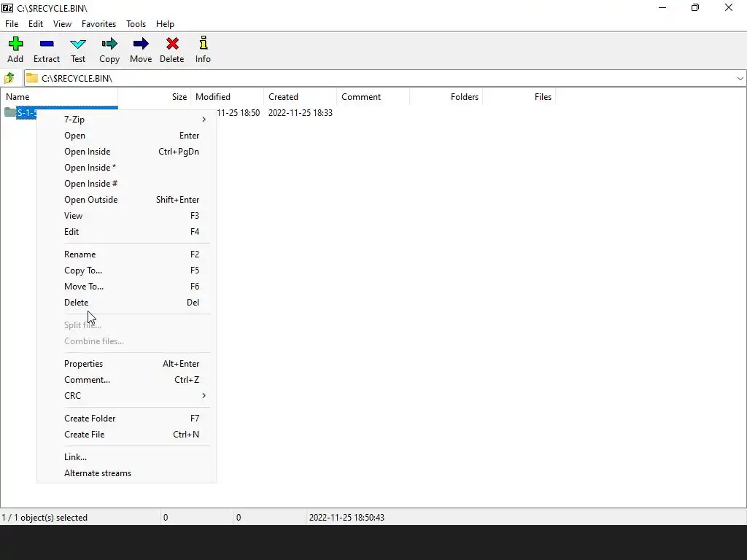
Task: Click the status bar timestamp 2022-11-25 18:50:43
Action: pos(347,518)
